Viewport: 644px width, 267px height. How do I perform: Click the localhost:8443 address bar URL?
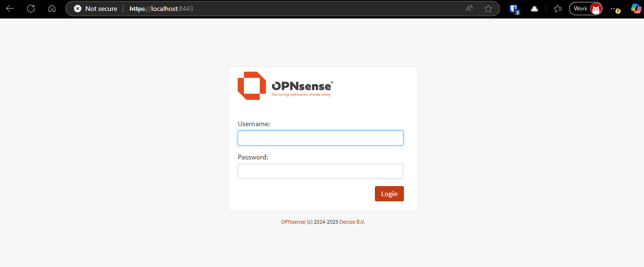coord(161,9)
